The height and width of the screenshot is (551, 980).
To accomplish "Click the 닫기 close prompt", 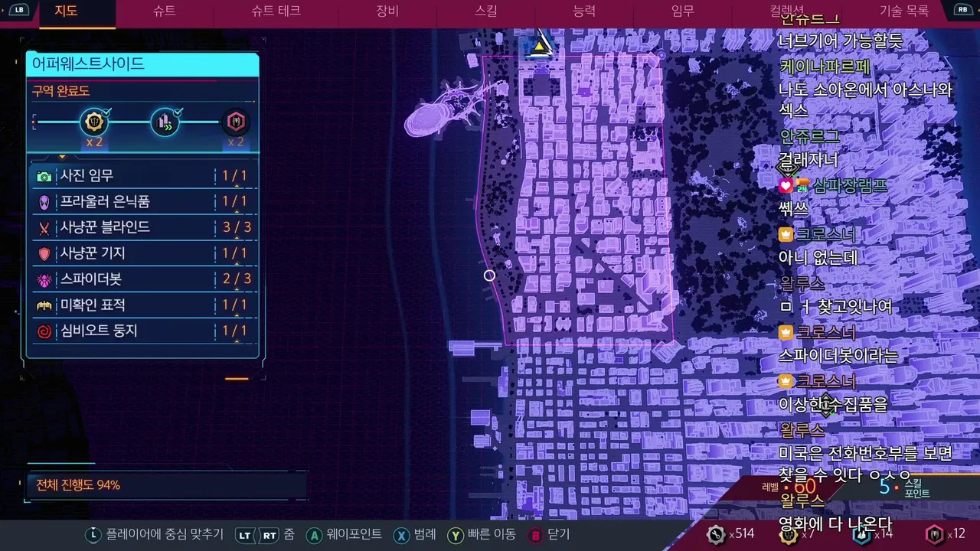I will [559, 535].
